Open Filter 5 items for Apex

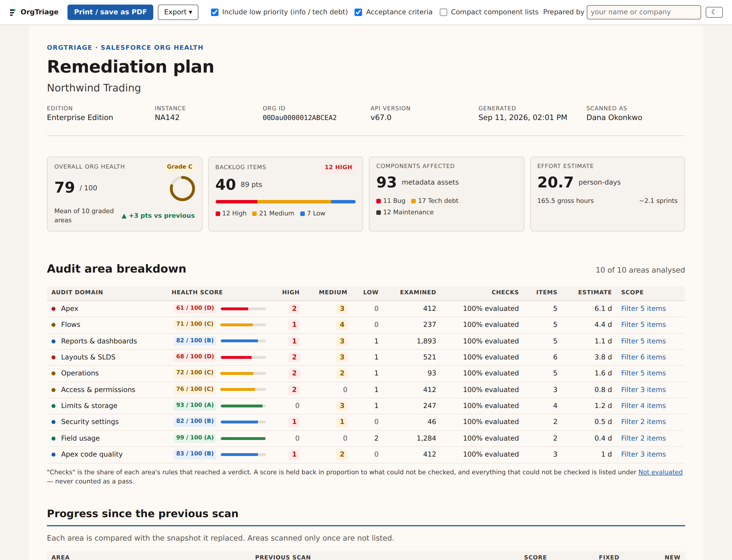643,309
